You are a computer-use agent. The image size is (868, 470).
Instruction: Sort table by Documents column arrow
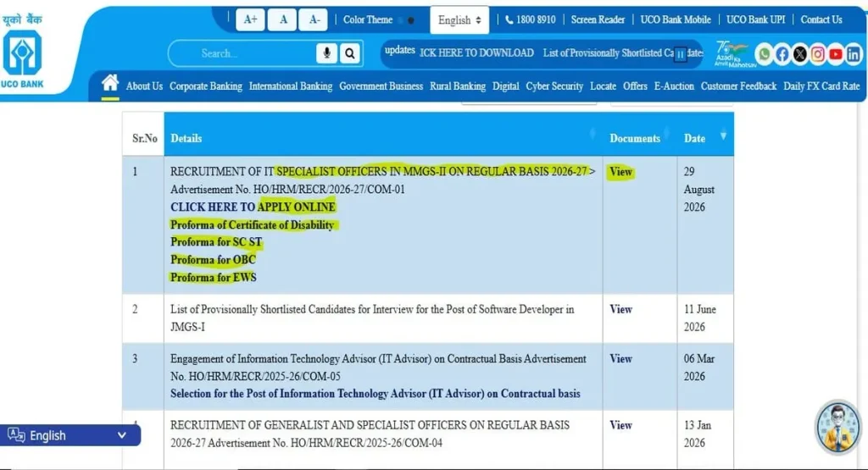pyautogui.click(x=667, y=133)
